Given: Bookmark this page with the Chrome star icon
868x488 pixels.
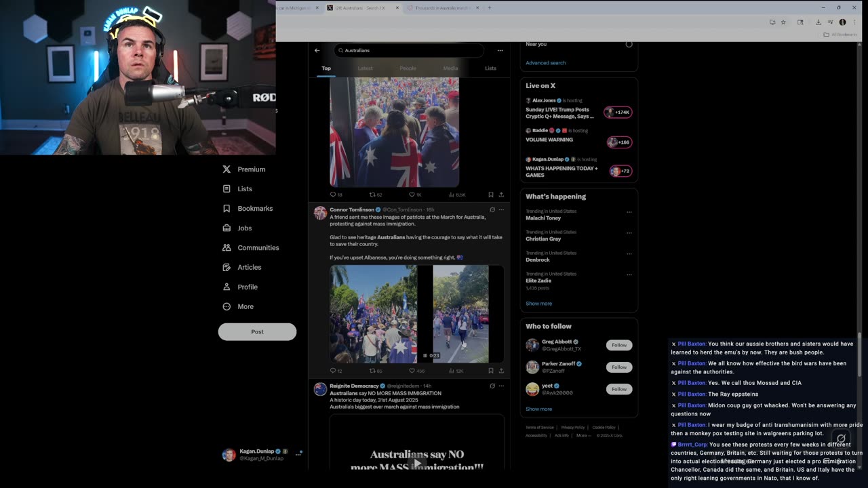Looking at the screenshot, I should pos(783,22).
